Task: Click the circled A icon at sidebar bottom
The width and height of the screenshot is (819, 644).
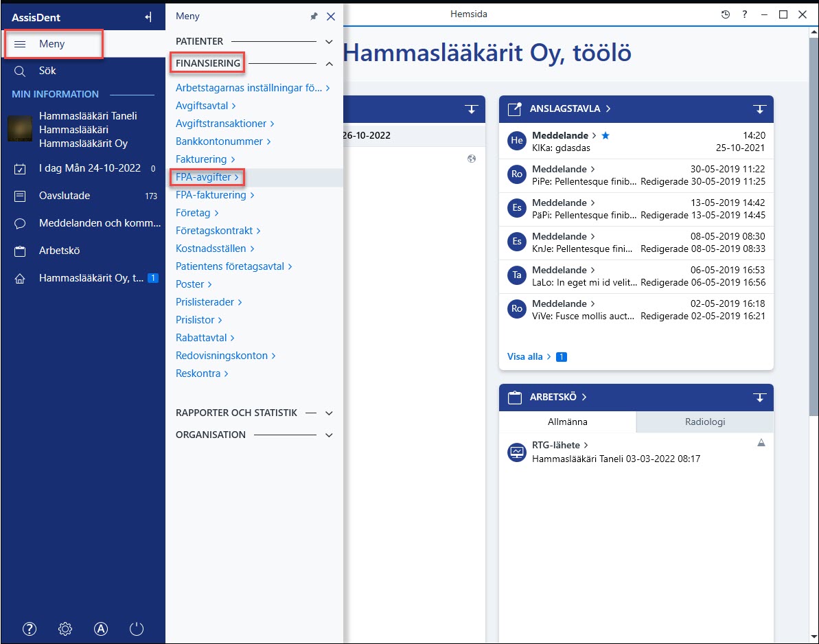Action: [101, 629]
